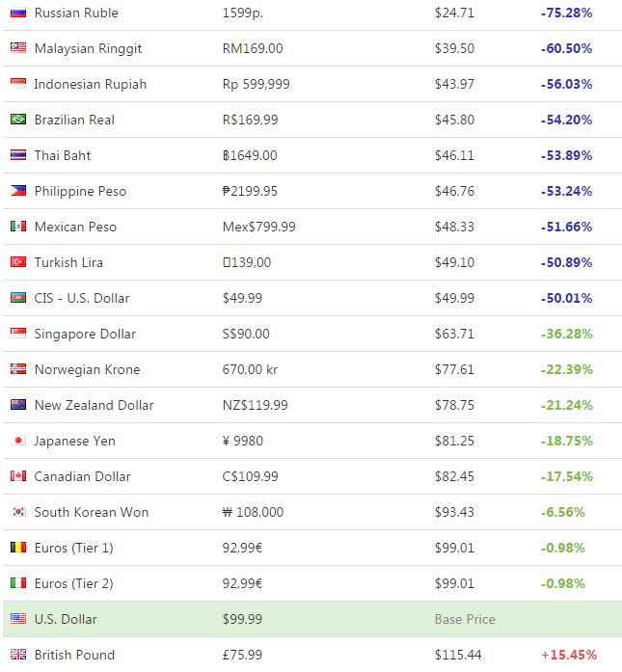The width and height of the screenshot is (622, 672).
Task: Click the New Zealand Dollar -21.24% value
Action: click(566, 405)
